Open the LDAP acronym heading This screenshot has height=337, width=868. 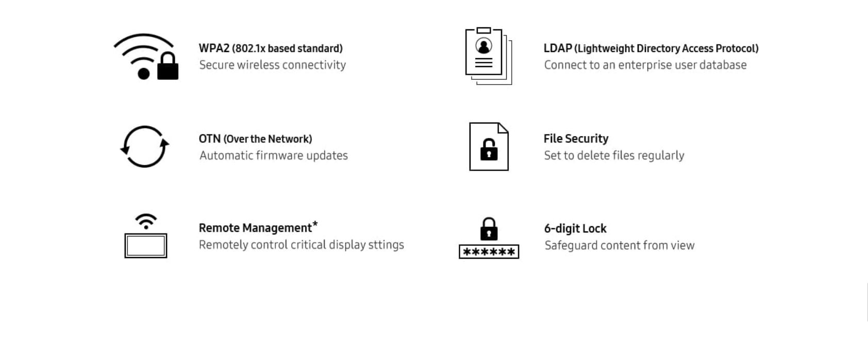(x=558, y=48)
